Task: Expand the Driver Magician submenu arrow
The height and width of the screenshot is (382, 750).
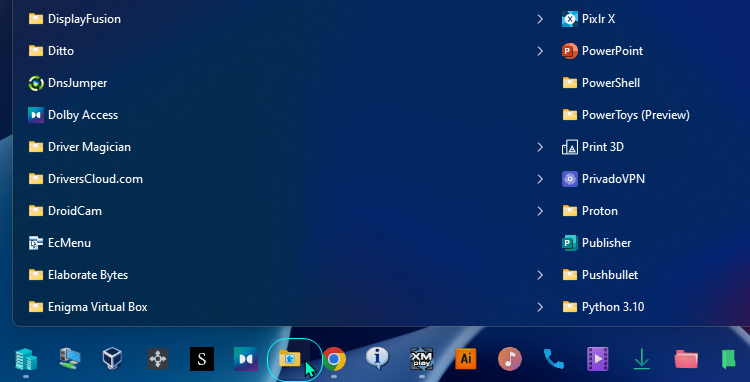Action: click(540, 147)
